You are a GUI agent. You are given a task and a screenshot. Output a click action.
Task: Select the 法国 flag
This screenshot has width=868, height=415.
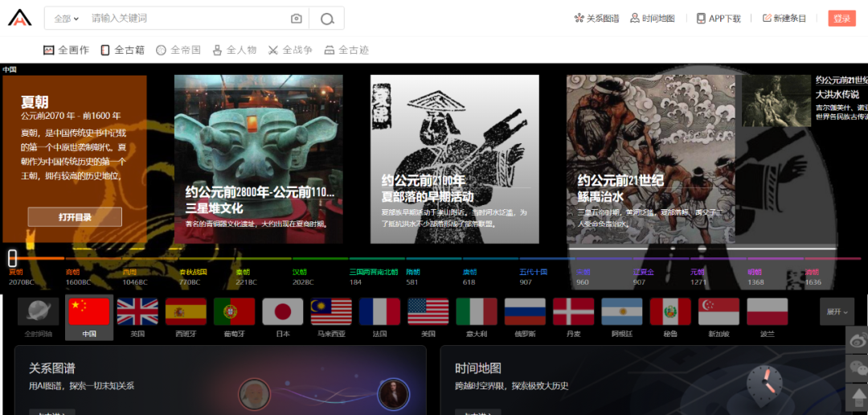point(379,311)
